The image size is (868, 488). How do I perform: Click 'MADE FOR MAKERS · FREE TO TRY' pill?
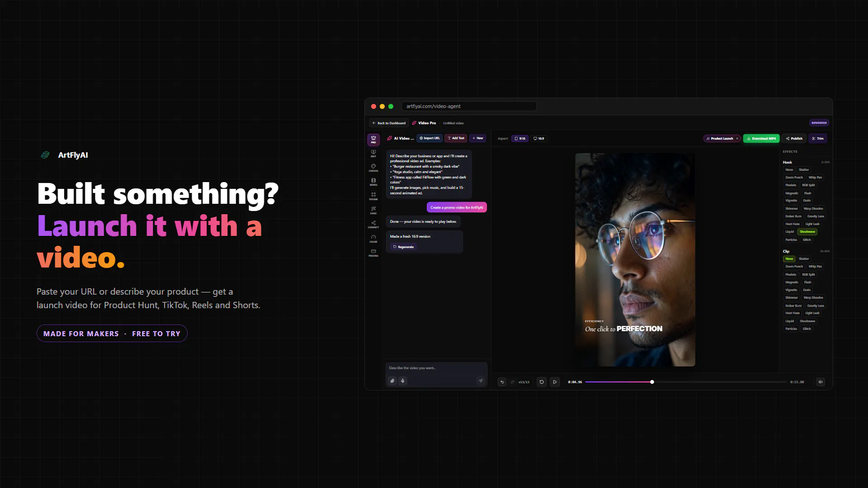click(x=112, y=333)
